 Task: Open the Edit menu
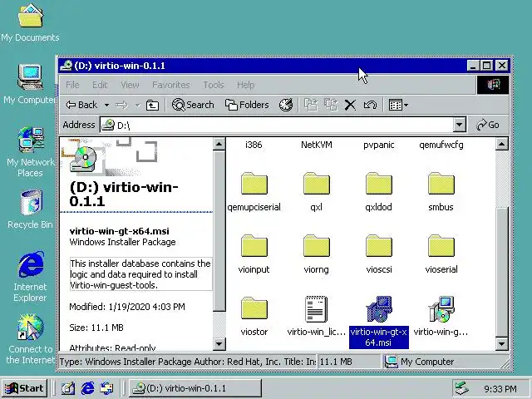(100, 85)
